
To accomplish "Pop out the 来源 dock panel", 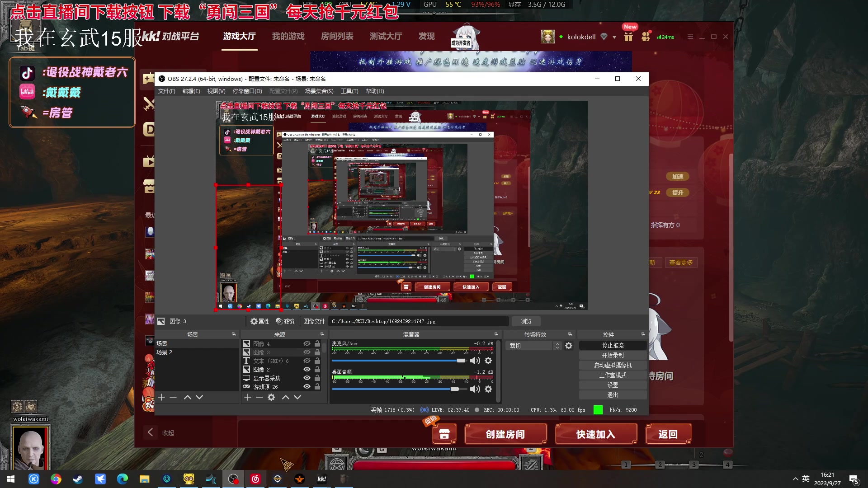I will coord(322,334).
